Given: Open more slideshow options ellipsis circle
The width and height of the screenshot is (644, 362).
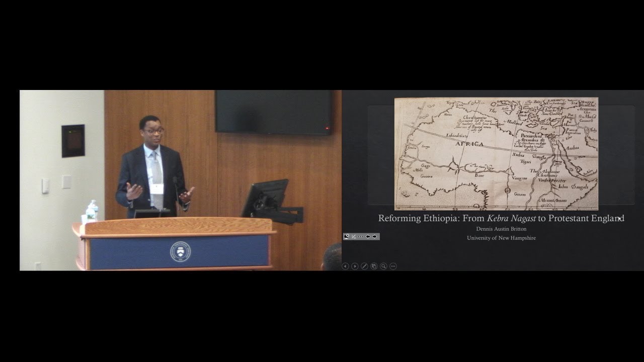Looking at the screenshot, I should 393,266.
